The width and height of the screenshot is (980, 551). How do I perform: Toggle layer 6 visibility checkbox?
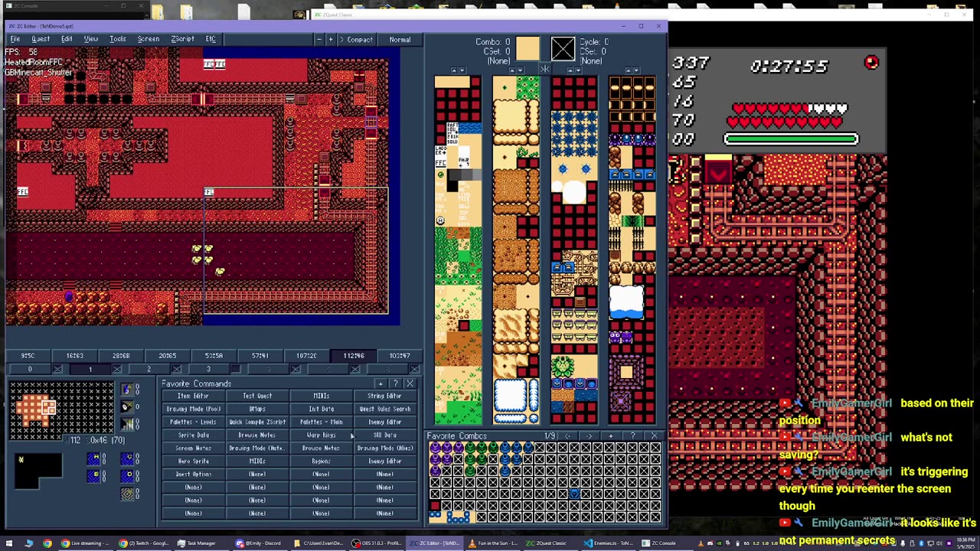click(x=414, y=369)
